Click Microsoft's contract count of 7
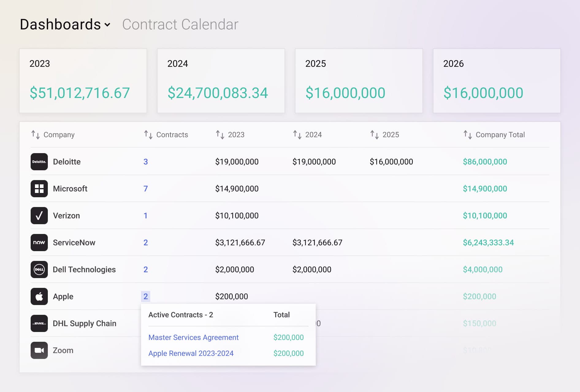Viewport: 580px width, 392px height. (x=146, y=189)
